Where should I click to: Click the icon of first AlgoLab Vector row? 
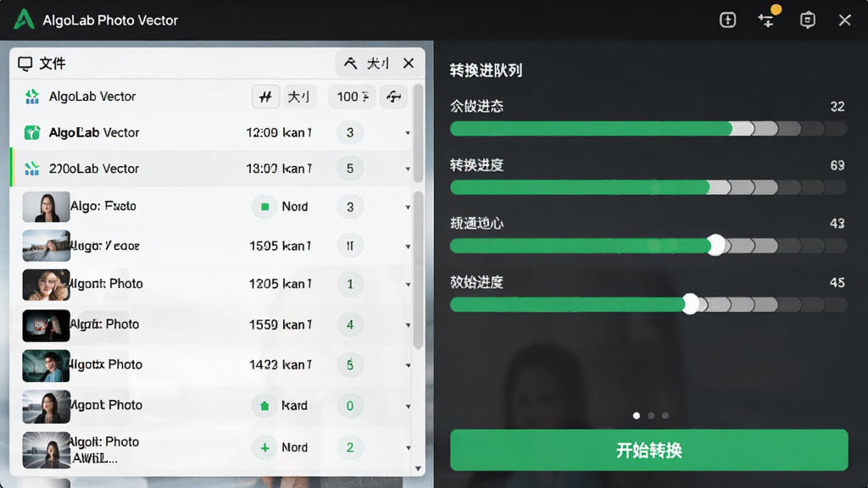(32, 97)
